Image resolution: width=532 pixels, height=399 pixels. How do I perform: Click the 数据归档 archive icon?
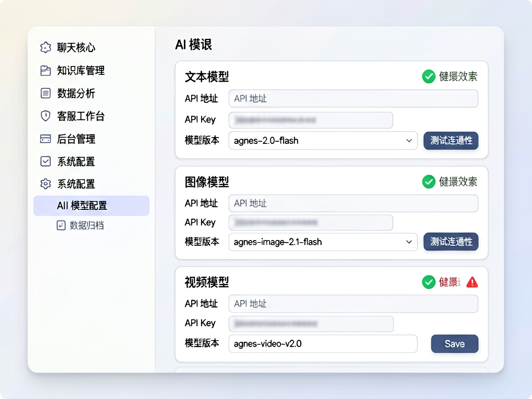coord(61,225)
